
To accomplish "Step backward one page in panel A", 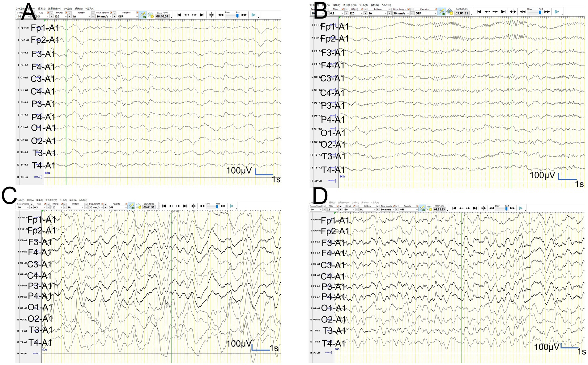I will 187,15.
